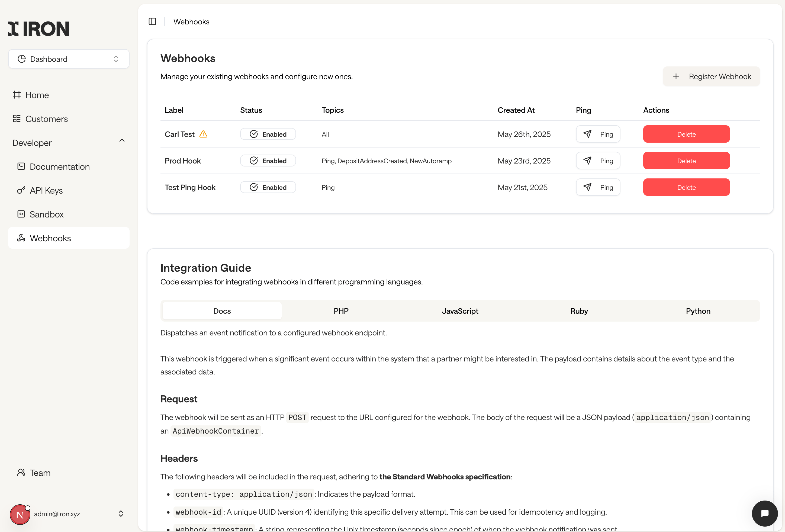Go to Home in sidebar
This screenshot has width=785, height=532.
pyautogui.click(x=69, y=95)
